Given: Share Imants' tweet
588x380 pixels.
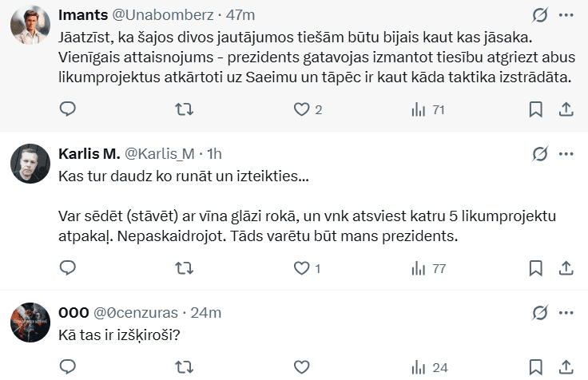Looking at the screenshot, I should click(565, 109).
